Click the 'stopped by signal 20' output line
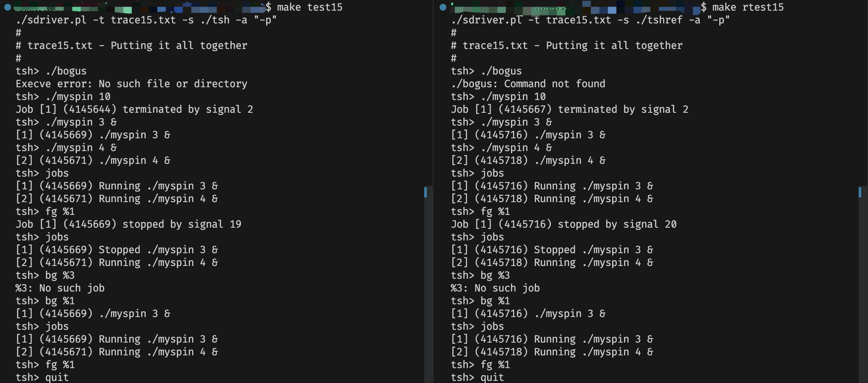Screen dimensions: 868x383 coord(564,224)
